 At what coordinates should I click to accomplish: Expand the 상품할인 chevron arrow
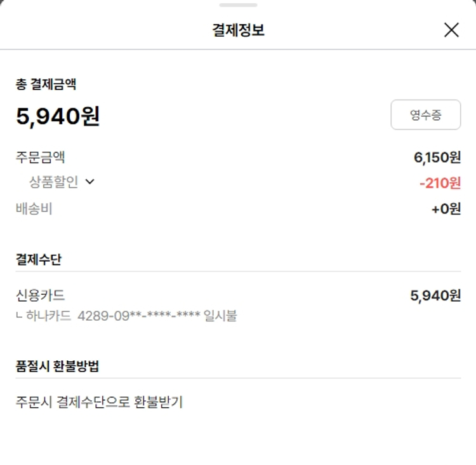pyautogui.click(x=89, y=182)
